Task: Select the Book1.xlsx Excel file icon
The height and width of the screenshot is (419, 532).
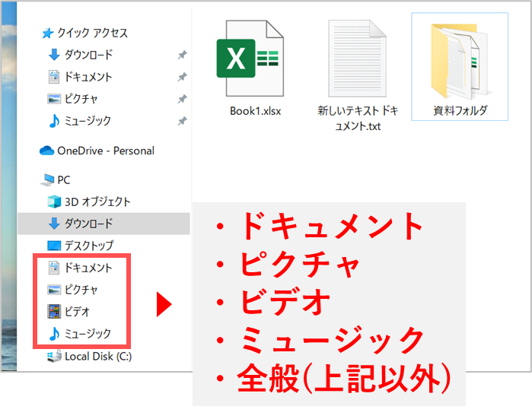Action: click(x=250, y=59)
